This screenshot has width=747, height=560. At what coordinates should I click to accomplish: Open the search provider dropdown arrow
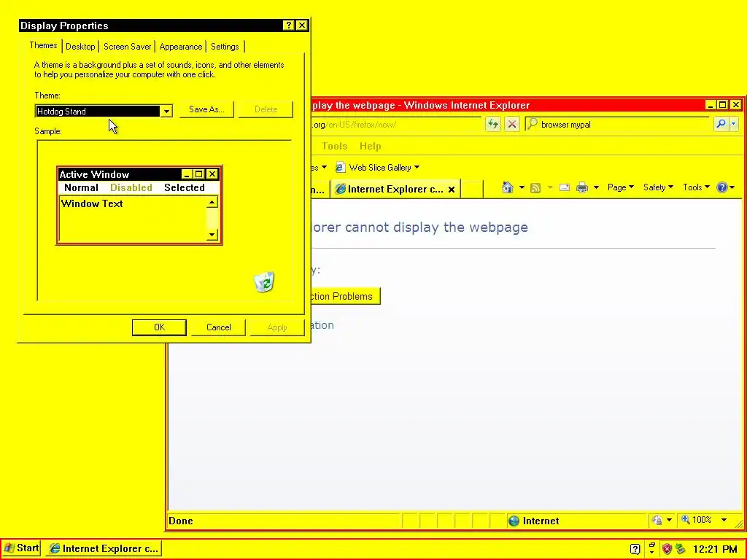click(733, 124)
